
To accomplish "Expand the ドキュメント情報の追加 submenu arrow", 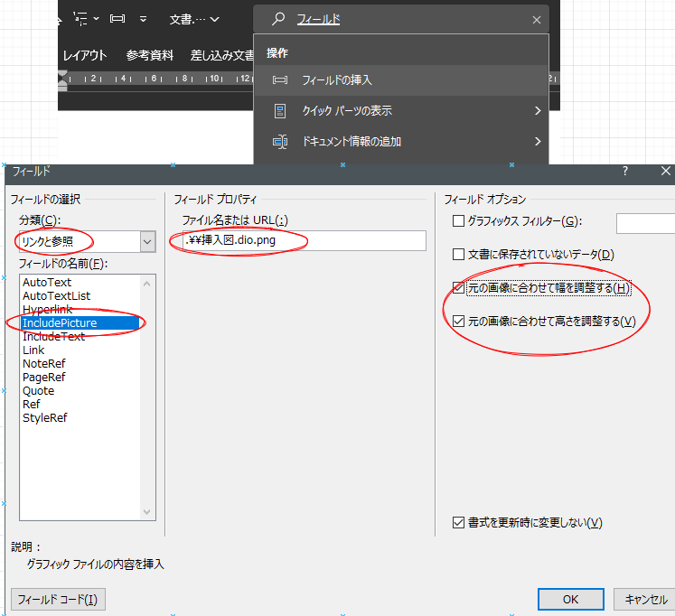I will coord(538,141).
